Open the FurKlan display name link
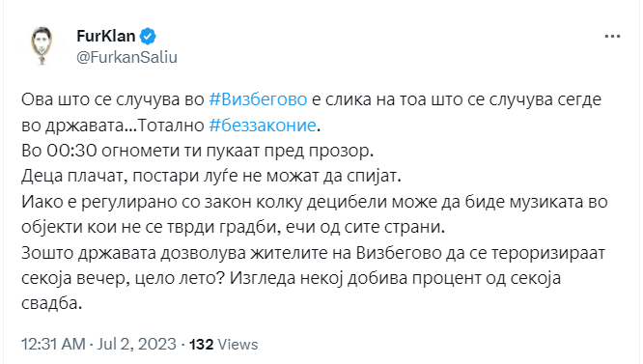This screenshot has width=643, height=364. [106, 36]
